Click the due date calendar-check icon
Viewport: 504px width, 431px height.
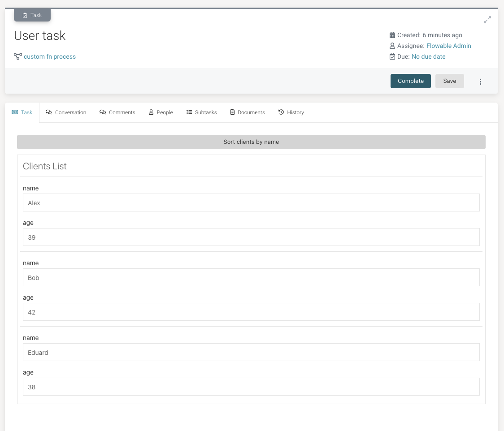[392, 56]
